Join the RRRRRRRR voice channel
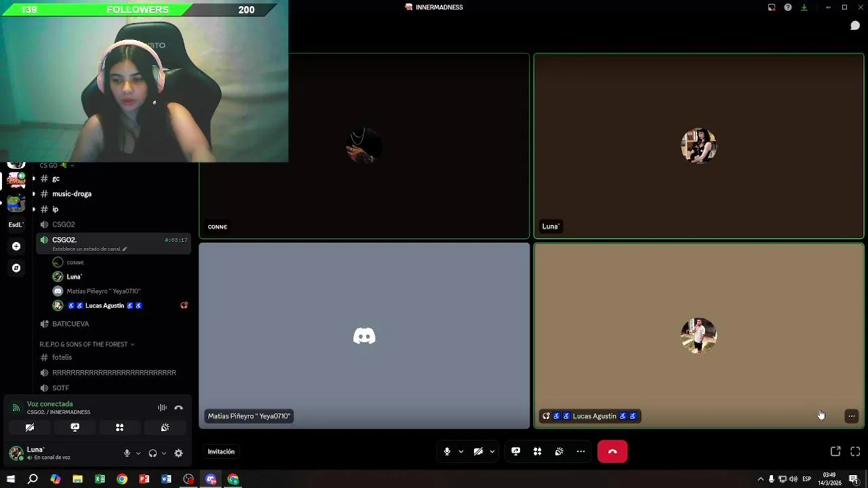Image resolution: width=868 pixels, height=488 pixels. tap(113, 373)
